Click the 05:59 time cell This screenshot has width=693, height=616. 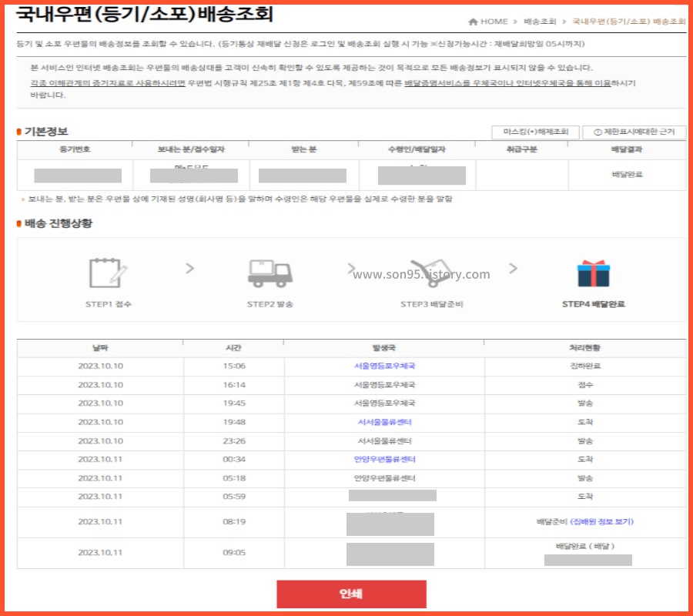coord(234,496)
